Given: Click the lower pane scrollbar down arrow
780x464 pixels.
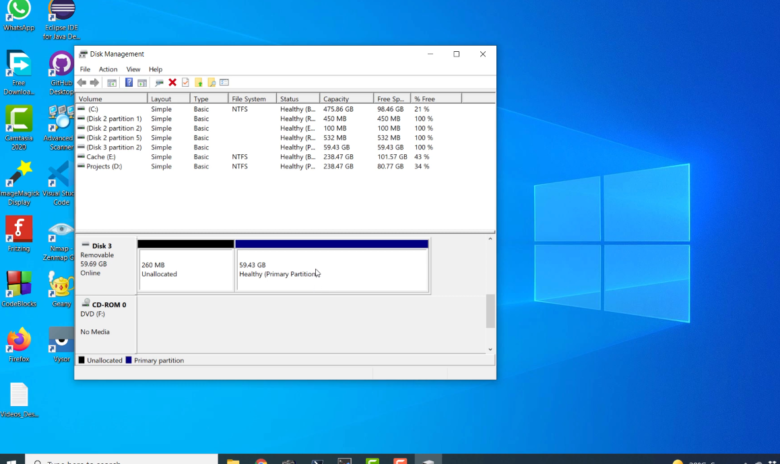Looking at the screenshot, I should 490,349.
